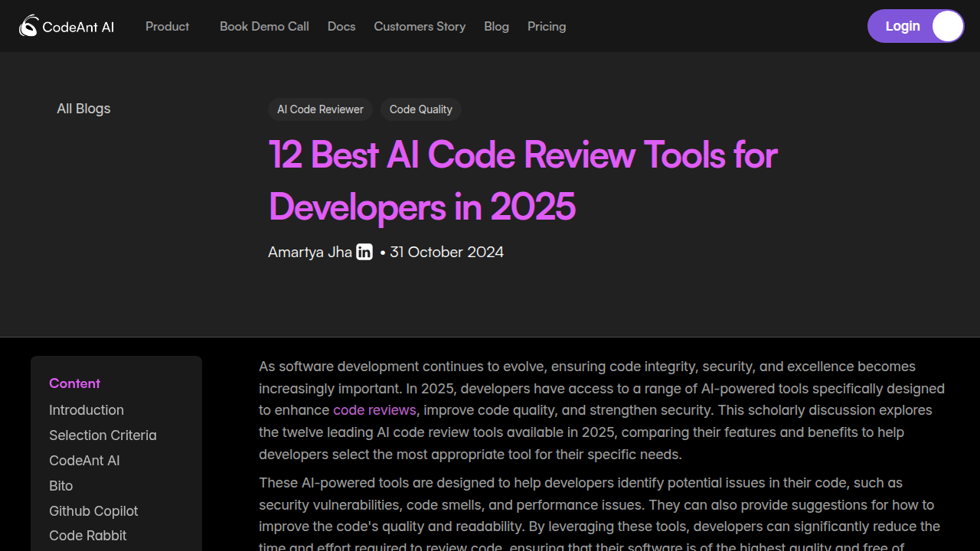
Task: Jump to Code Rabbit section
Action: 88,536
